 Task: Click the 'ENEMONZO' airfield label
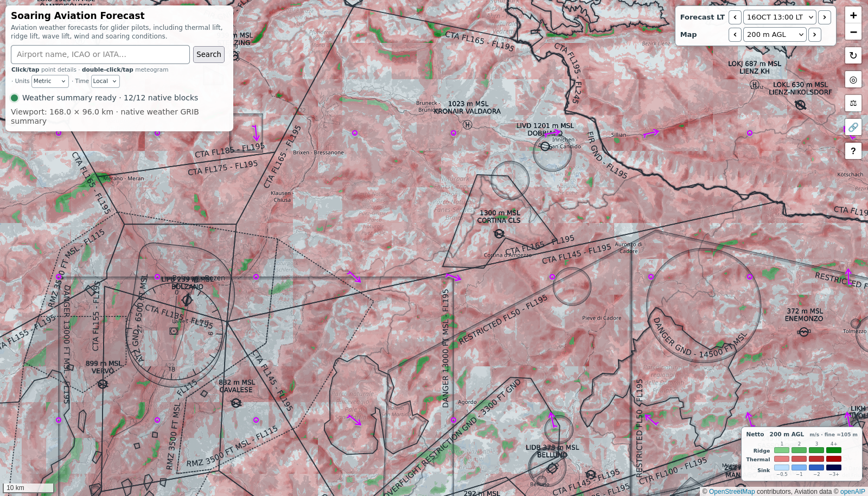(x=804, y=319)
